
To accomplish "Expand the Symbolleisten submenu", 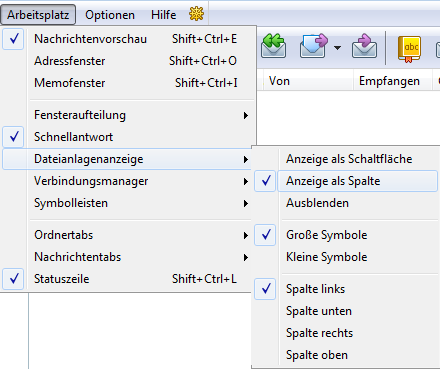I will tap(129, 203).
